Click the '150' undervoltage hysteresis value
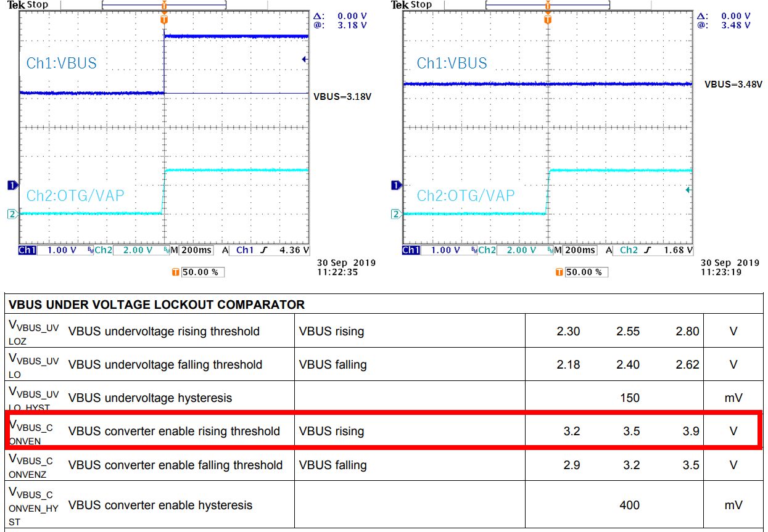Viewport: 768px width, 532px height. [x=630, y=398]
